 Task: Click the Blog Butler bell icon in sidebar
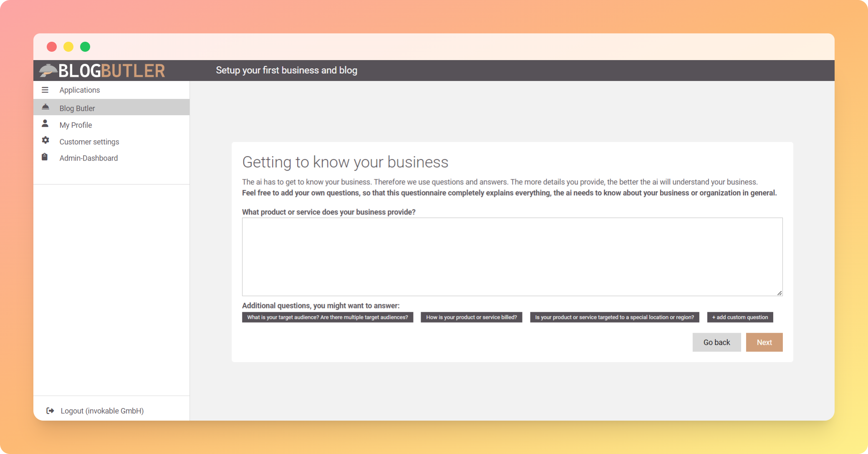(45, 108)
